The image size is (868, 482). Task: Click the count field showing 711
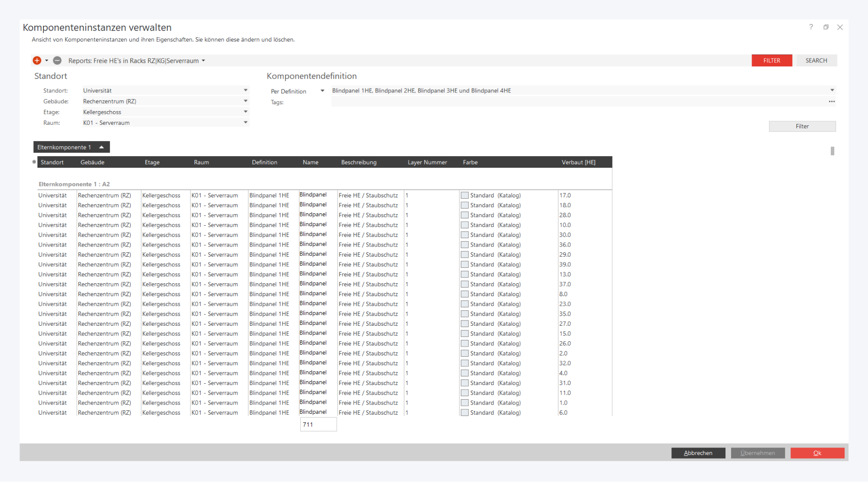[318, 424]
